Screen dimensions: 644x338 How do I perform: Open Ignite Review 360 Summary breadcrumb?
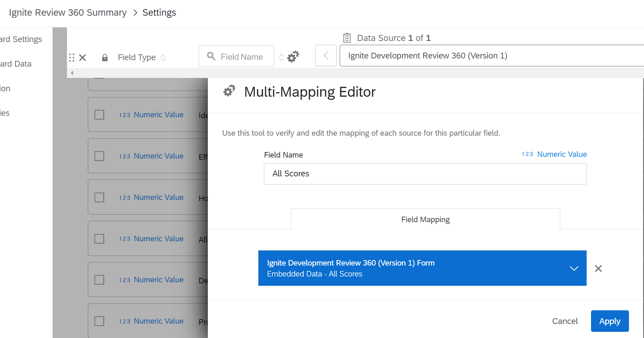coord(68,13)
